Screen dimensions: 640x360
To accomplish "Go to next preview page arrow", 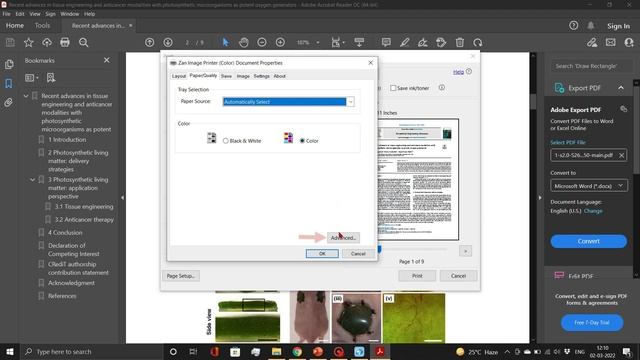I will [465, 251].
